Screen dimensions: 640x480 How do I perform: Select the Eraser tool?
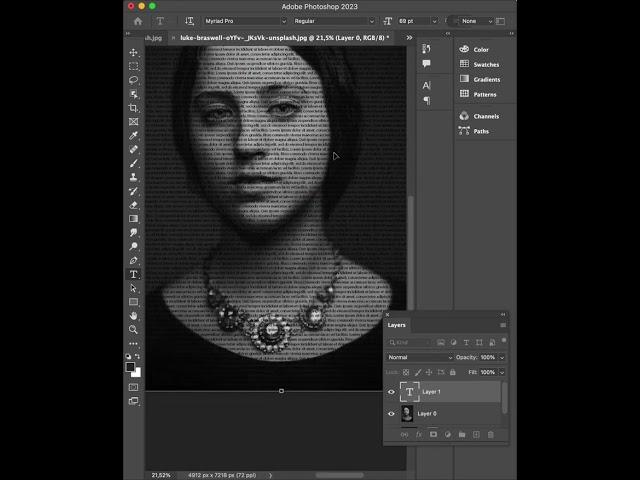pos(133,205)
